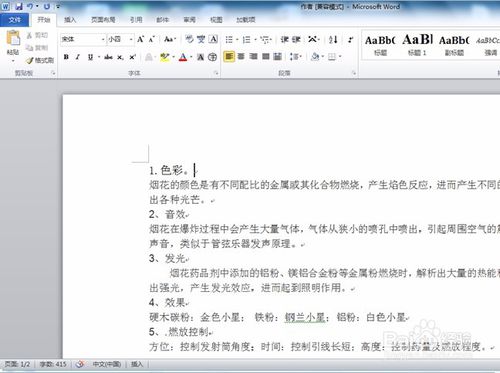Click the Asian Layout icon
The width and height of the screenshot is (500, 373).
312,39
